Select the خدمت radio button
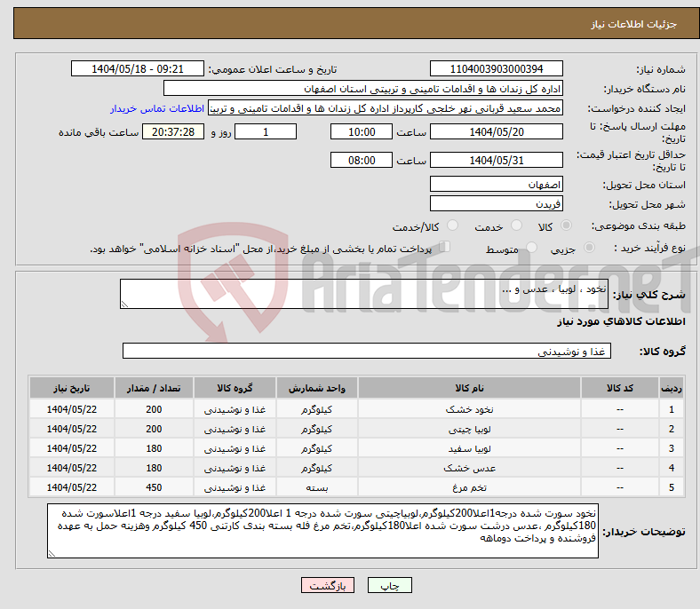This screenshot has height=609, width=700. click(516, 225)
